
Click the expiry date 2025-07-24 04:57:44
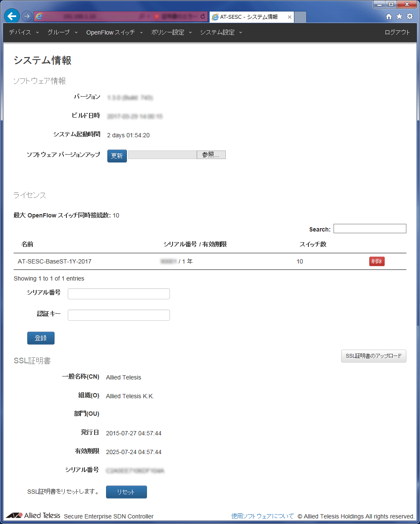point(134,452)
